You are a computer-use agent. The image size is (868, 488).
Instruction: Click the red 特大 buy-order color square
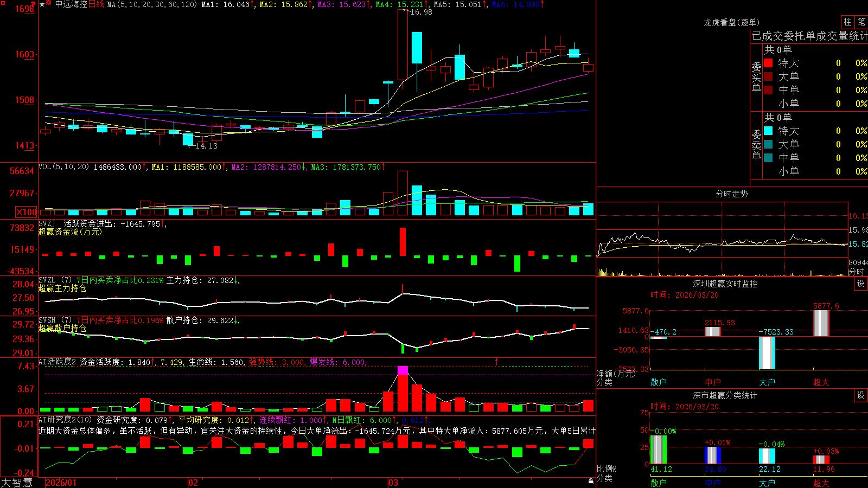[768, 63]
